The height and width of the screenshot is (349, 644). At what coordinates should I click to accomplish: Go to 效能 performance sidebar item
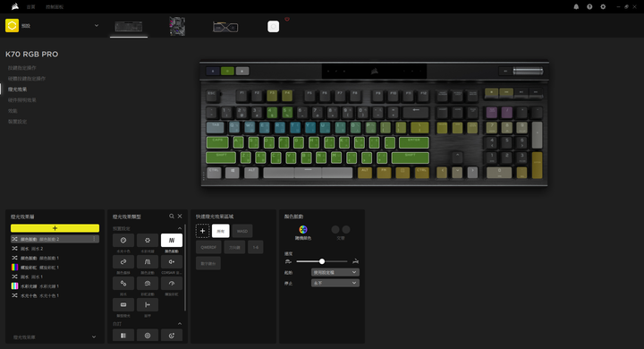pyautogui.click(x=13, y=111)
